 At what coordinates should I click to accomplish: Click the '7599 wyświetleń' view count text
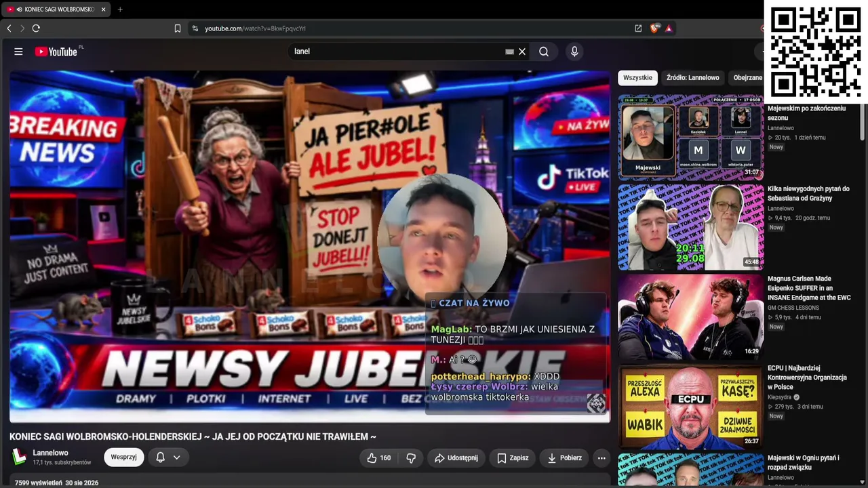[39, 483]
